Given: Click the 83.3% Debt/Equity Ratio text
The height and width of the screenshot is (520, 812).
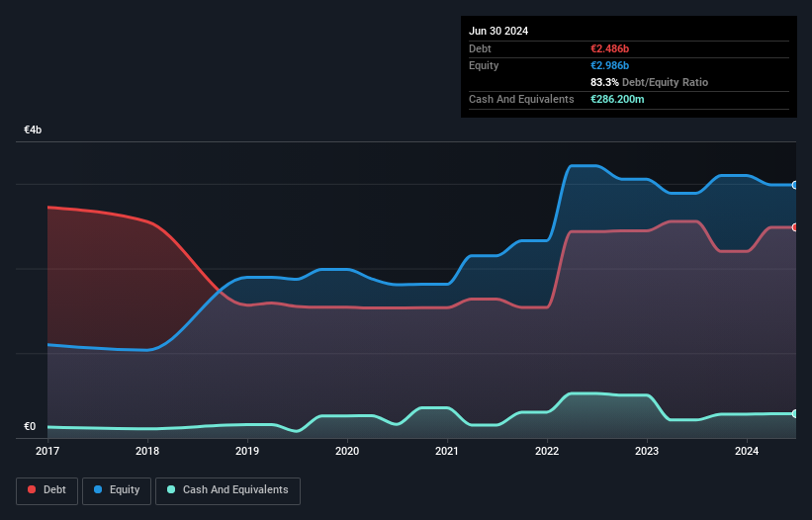Looking at the screenshot, I should pyautogui.click(x=649, y=82).
